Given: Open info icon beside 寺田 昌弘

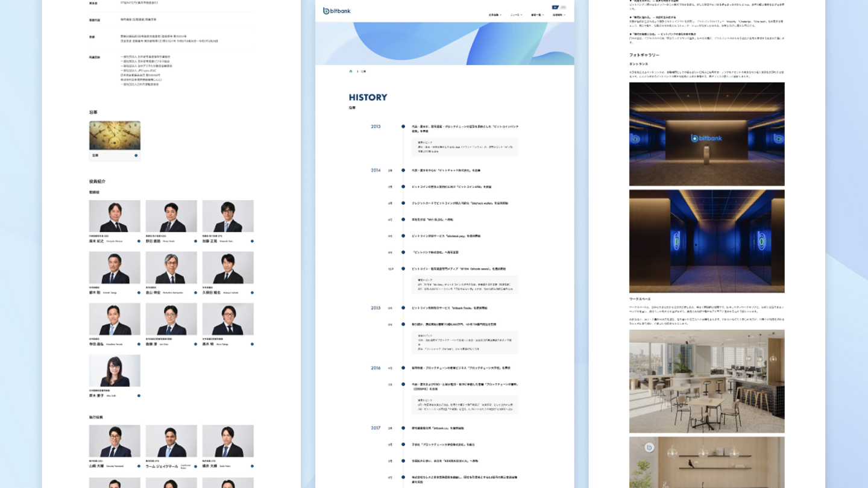Looking at the screenshot, I should (139, 344).
